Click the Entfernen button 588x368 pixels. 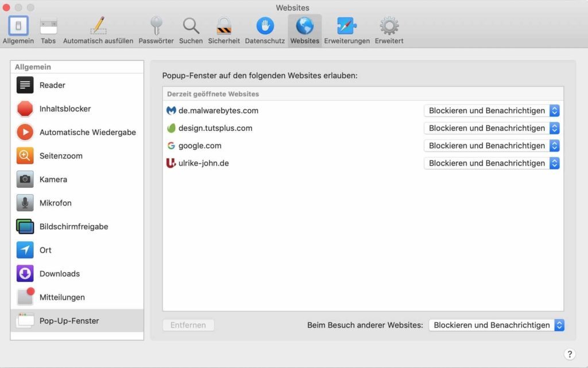click(x=188, y=325)
